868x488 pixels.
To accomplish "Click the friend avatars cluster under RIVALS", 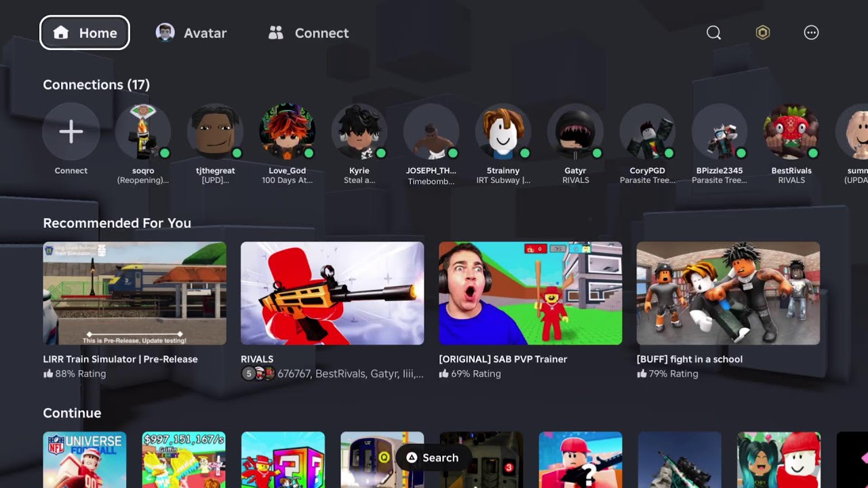I will coord(258,373).
